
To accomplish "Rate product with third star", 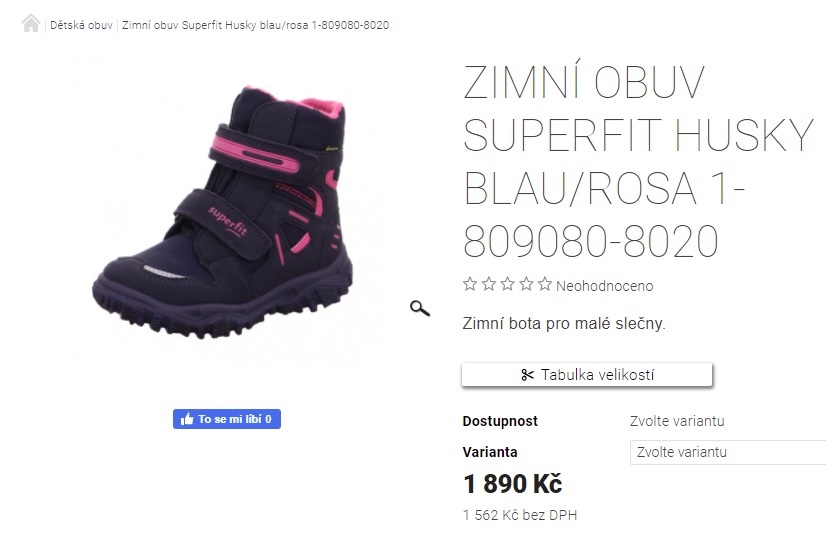I will tap(507, 285).
